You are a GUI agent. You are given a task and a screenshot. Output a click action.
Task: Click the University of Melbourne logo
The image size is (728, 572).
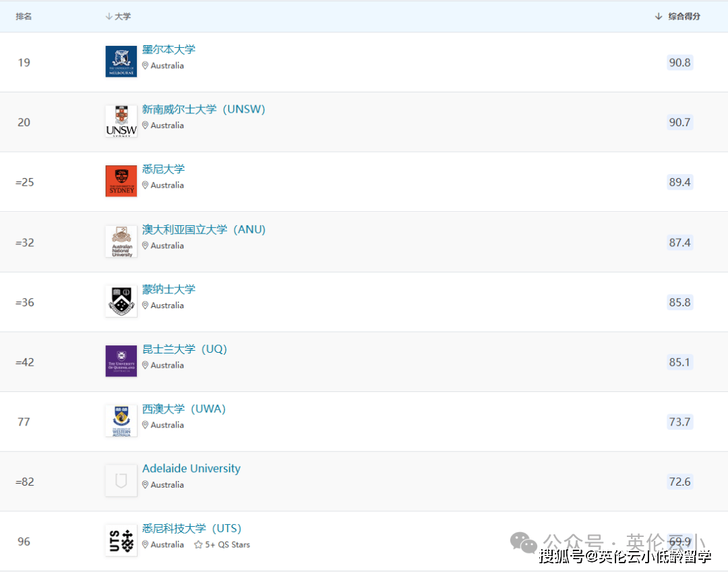tap(121, 61)
